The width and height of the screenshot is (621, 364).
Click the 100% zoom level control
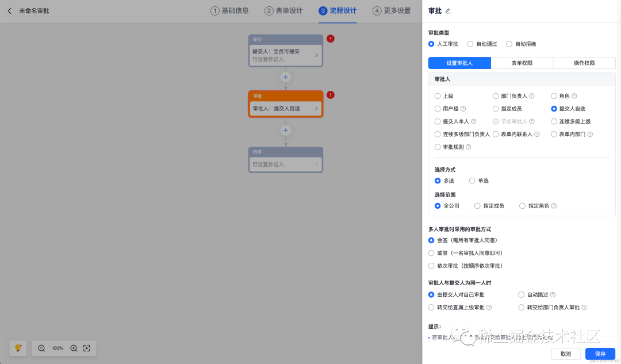tap(57, 348)
